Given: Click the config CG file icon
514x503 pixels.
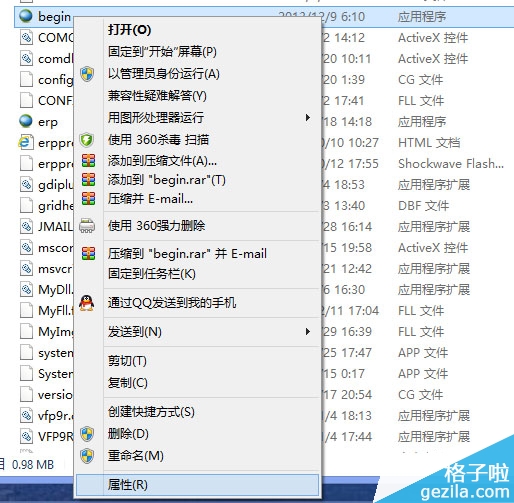Looking at the screenshot, I should click(x=26, y=79).
